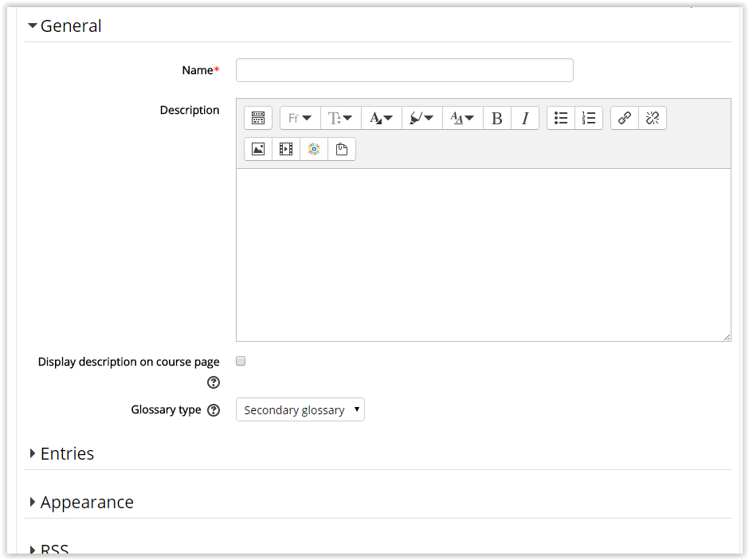Open the Glossary type dropdown
Viewport: 749px width, 560px height.
click(x=300, y=409)
